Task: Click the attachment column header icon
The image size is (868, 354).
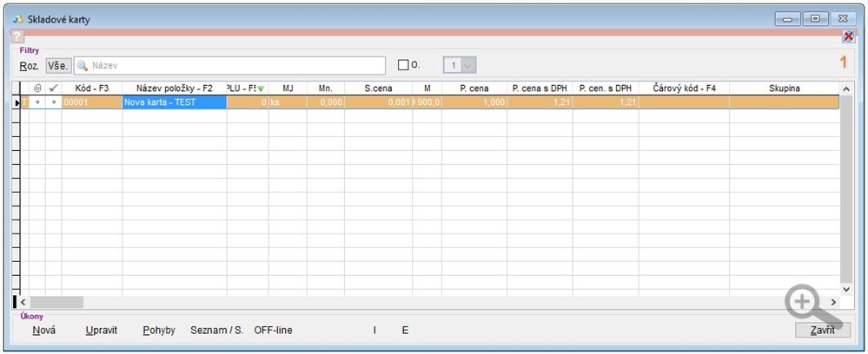Action: click(37, 88)
